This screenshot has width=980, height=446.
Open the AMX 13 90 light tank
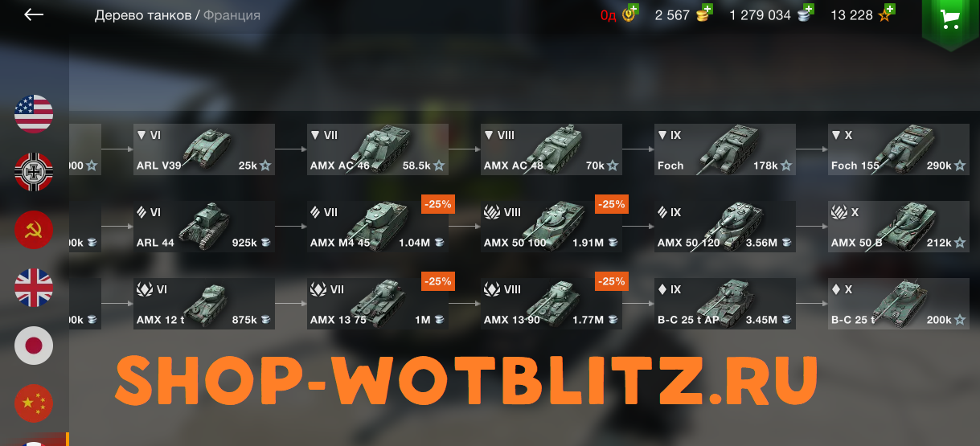552,304
